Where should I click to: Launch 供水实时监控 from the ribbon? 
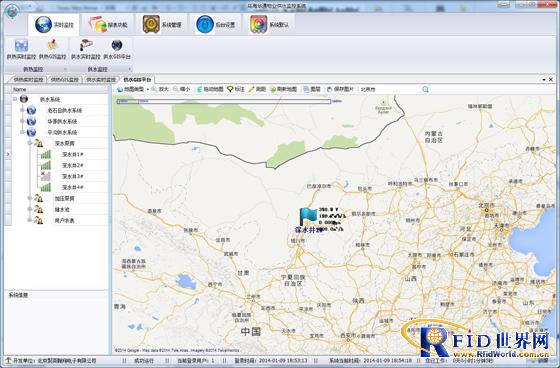point(86,49)
